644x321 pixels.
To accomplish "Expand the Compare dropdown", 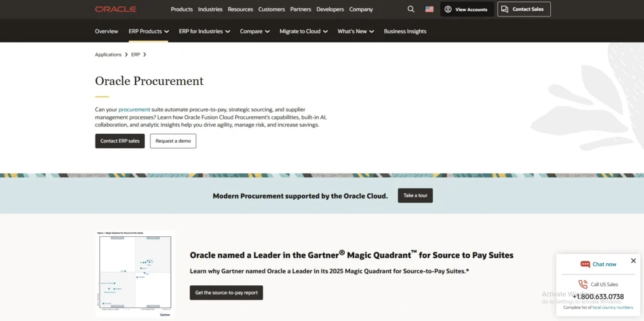I will point(255,31).
